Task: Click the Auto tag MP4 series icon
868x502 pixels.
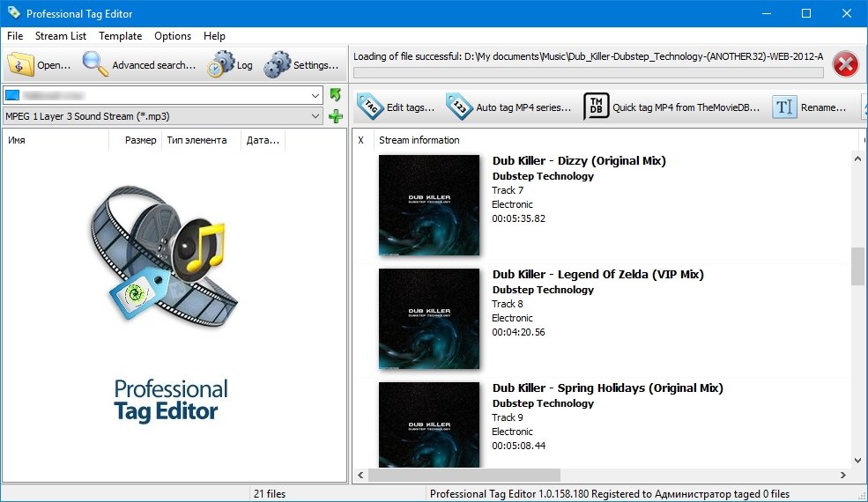Action: click(x=459, y=107)
